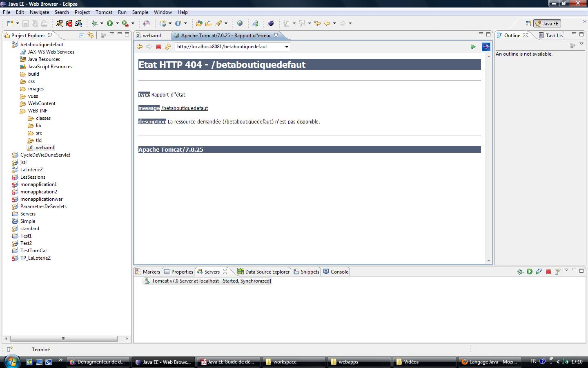Open Back history dropdown arrow in main toolbar

334,23
